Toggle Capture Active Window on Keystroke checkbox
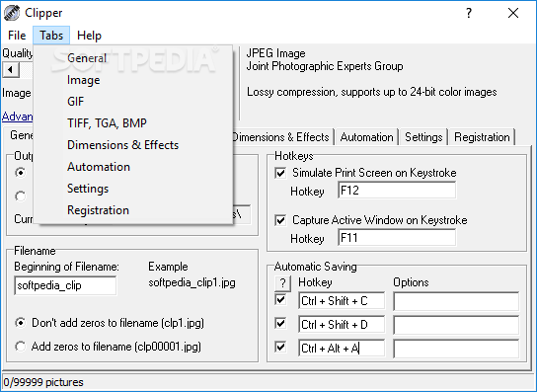Image resolution: width=537 pixels, height=392 pixels. pyautogui.click(x=280, y=220)
